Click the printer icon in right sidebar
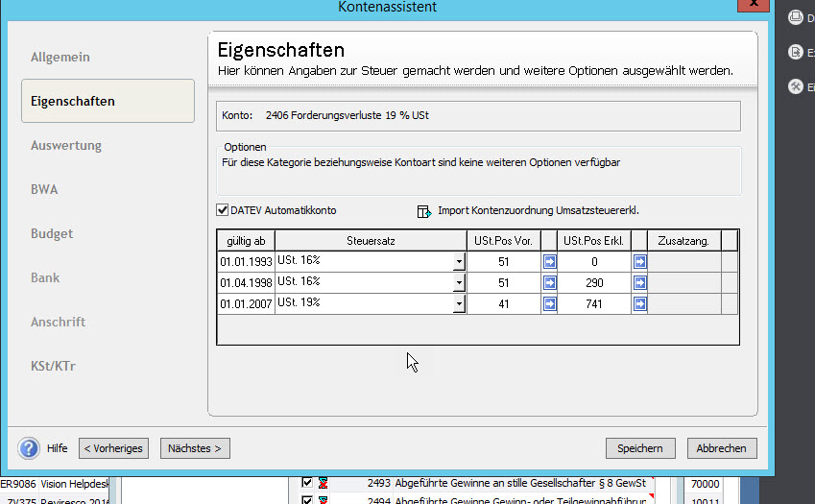This screenshot has width=815, height=504. (796, 17)
